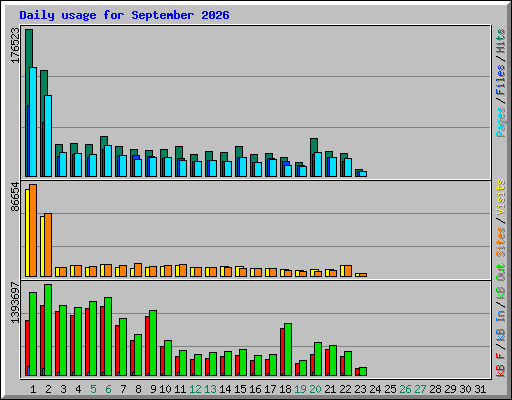Click the yellow Visits bar for day 1
The height and width of the screenshot is (400, 512).
pyautogui.click(x=27, y=233)
